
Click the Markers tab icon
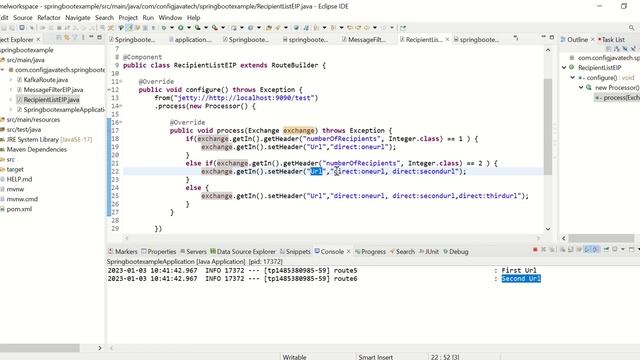pyautogui.click(x=111, y=251)
